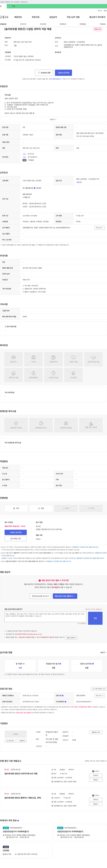Click the 관심정보 등록 heart button
107x868 pixels.
(x=44, y=73)
